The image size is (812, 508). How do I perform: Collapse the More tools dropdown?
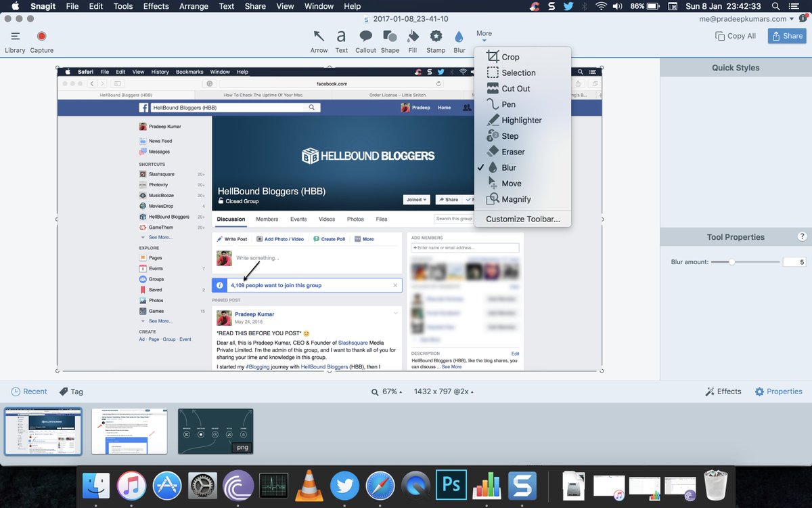click(x=484, y=36)
